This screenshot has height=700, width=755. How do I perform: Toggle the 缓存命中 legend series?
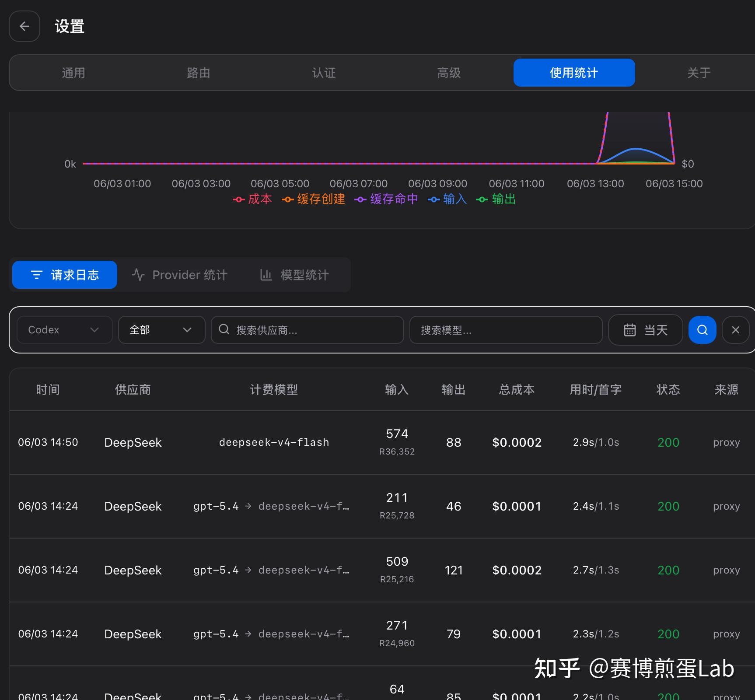click(x=386, y=199)
